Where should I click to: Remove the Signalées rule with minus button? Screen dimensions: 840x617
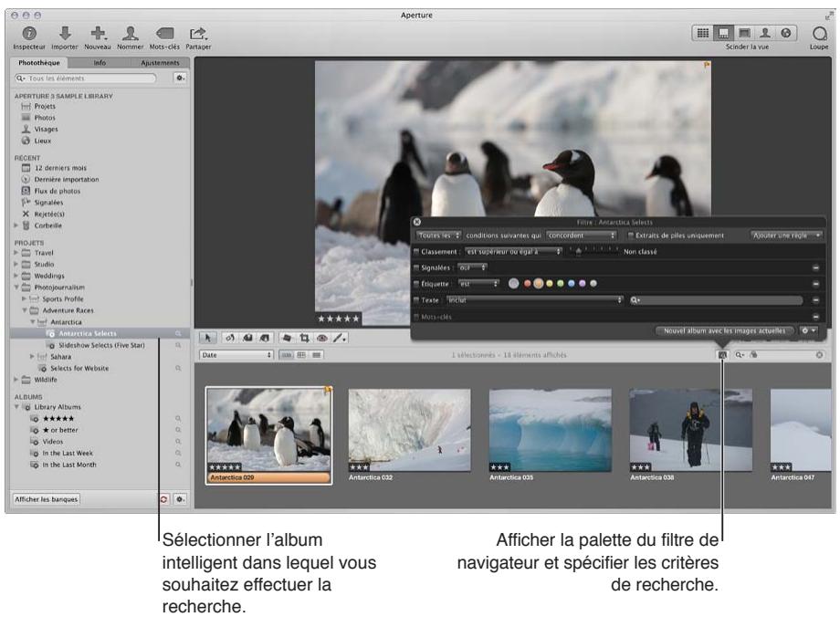815,267
